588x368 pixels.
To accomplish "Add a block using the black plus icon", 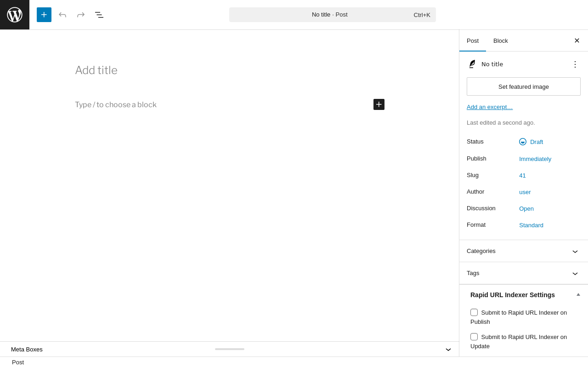I will 379,104.
